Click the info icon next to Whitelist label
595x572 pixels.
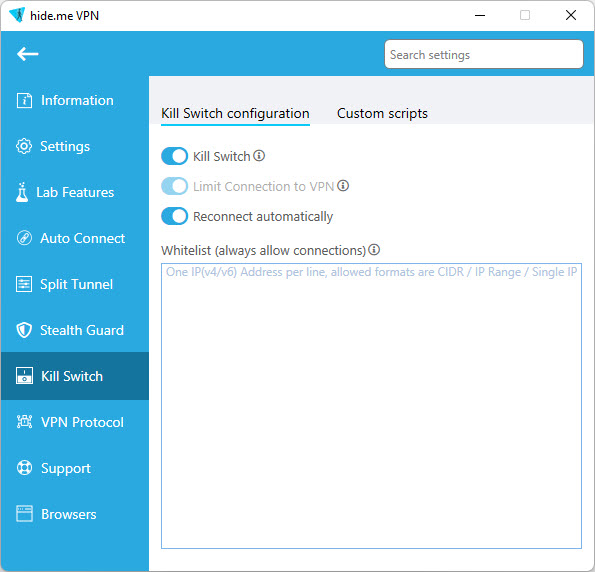point(374,250)
